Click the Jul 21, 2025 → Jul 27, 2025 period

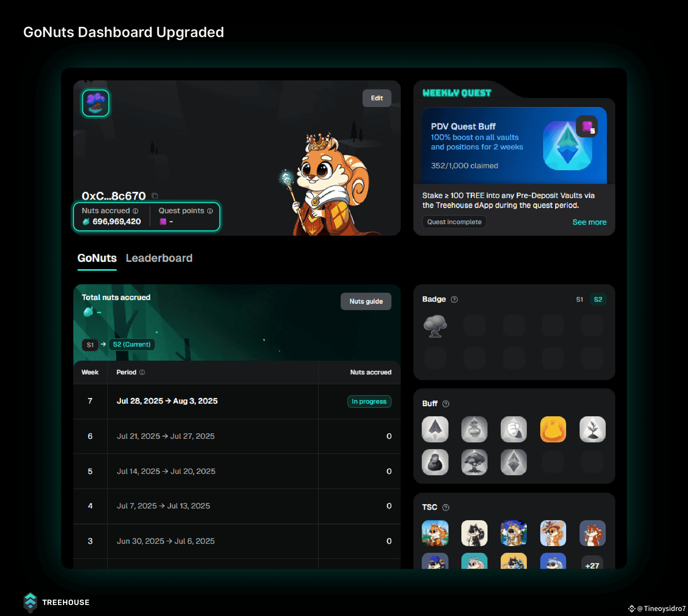[x=165, y=436]
